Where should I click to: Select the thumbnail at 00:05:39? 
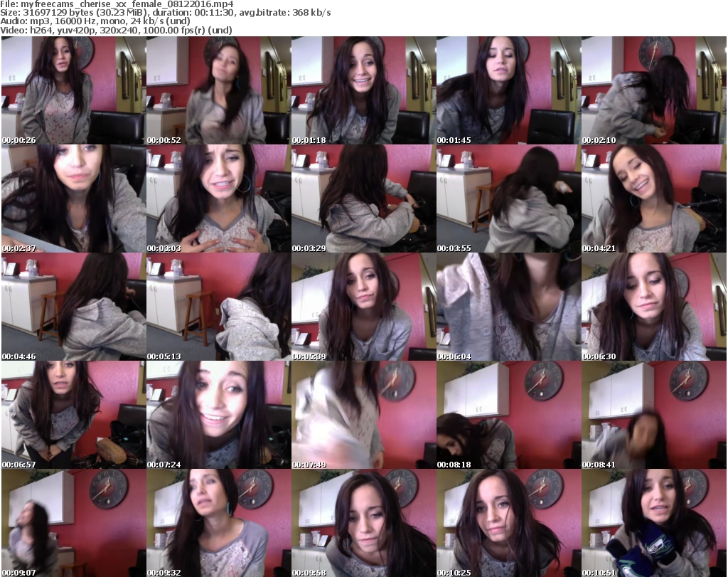point(363,307)
